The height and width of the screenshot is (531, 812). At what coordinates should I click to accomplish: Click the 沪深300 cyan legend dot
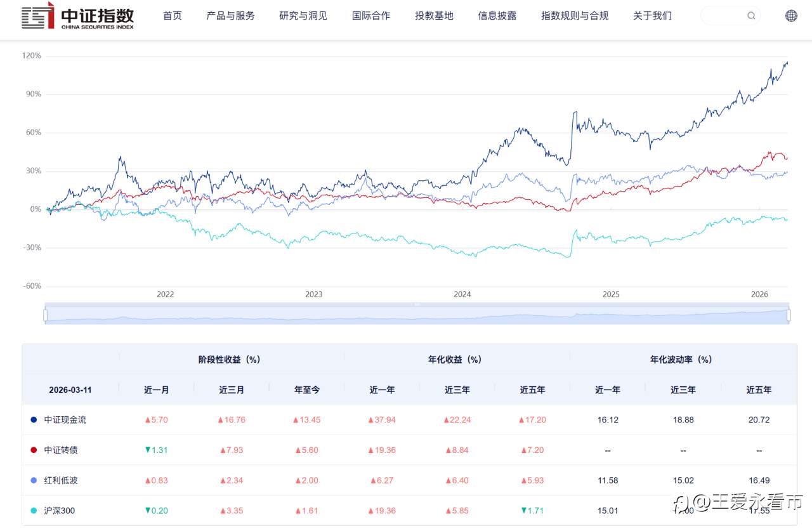(x=34, y=510)
